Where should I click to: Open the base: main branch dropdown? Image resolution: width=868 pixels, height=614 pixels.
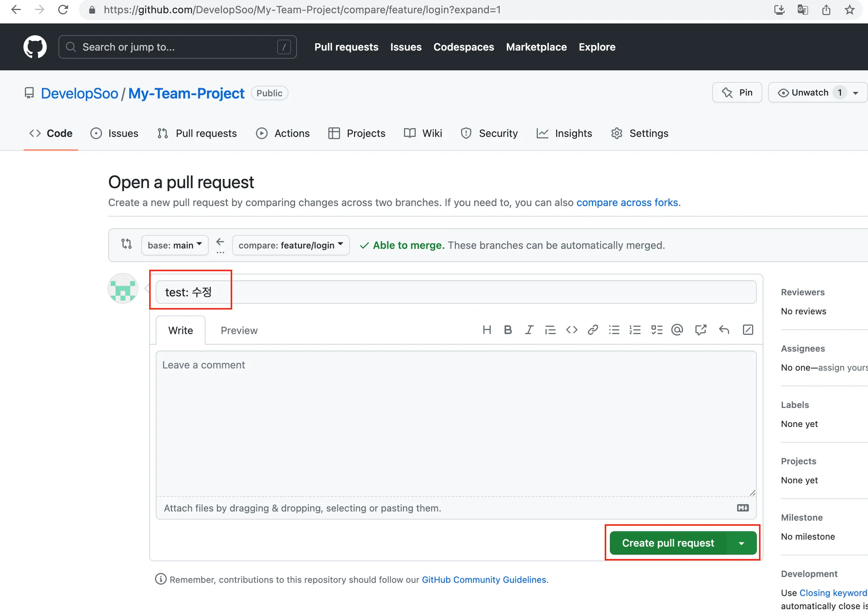tap(175, 245)
